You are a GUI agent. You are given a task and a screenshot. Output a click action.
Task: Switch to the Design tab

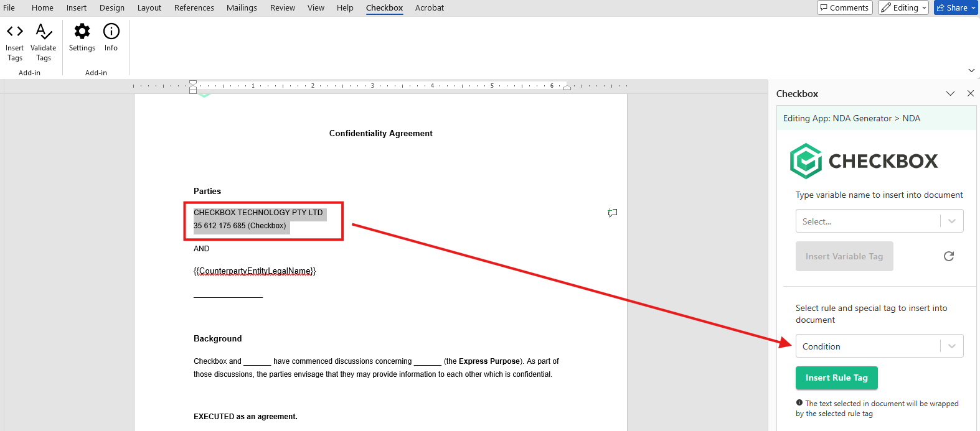pyautogui.click(x=112, y=7)
